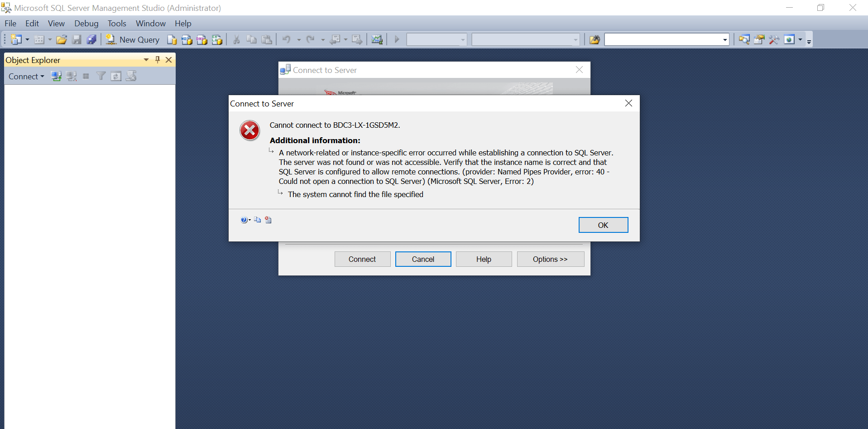Expand the Connect dropdown in Object Explorer
The image size is (868, 429).
tap(26, 77)
